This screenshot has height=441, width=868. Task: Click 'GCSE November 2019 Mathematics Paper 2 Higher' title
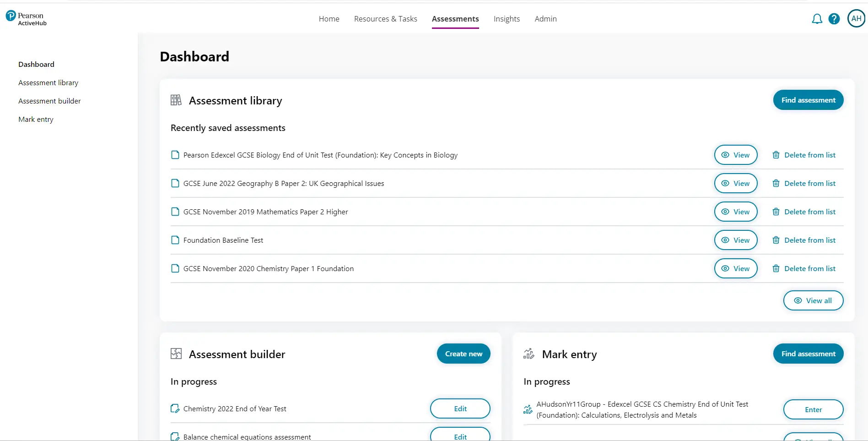click(x=265, y=212)
